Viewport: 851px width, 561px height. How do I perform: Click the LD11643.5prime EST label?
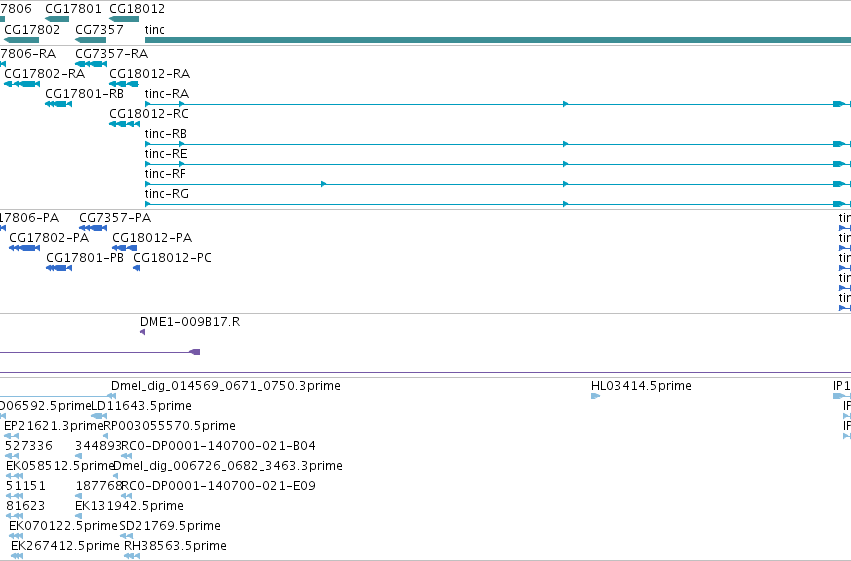(x=142, y=406)
